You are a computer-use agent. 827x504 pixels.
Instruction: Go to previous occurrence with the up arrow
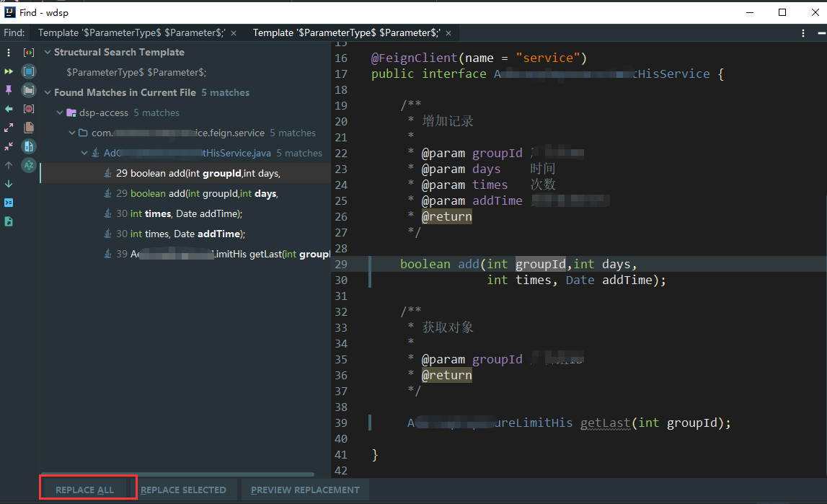9,164
